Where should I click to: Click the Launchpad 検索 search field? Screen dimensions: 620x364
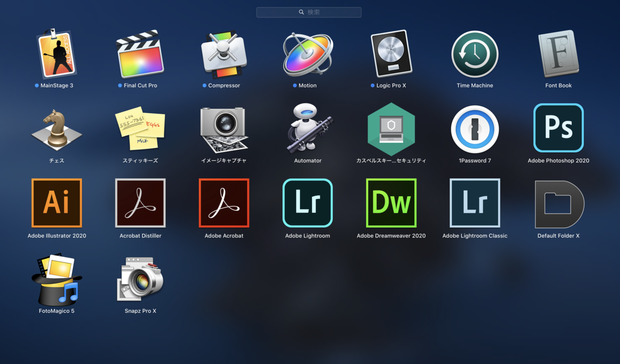click(309, 12)
